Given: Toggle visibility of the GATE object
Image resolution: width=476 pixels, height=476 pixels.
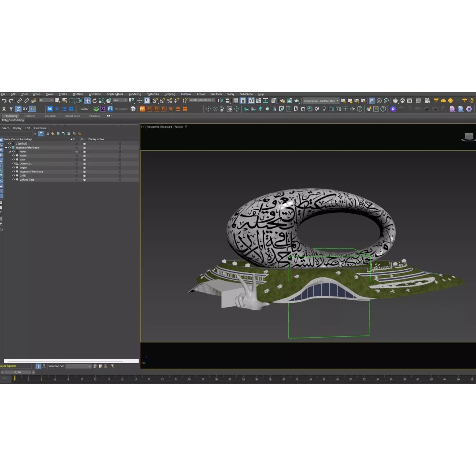Looking at the screenshot, I should point(13,175).
